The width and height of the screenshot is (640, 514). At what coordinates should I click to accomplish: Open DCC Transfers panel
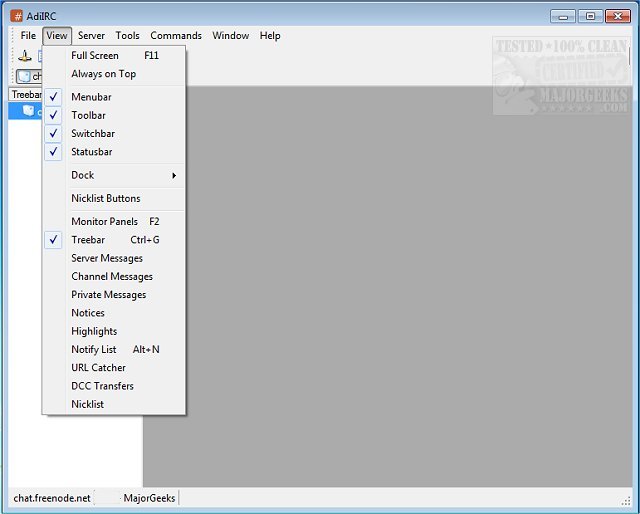pyautogui.click(x=114, y=386)
